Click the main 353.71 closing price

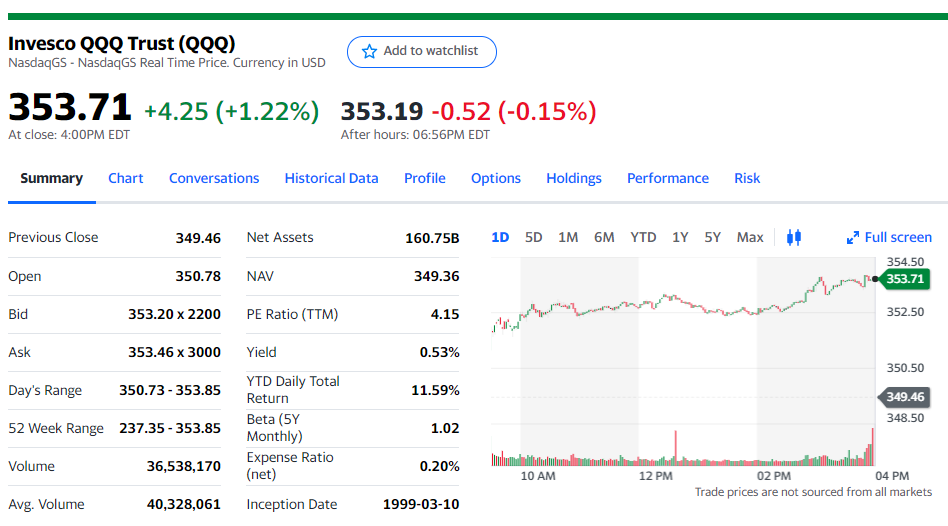[x=70, y=107]
